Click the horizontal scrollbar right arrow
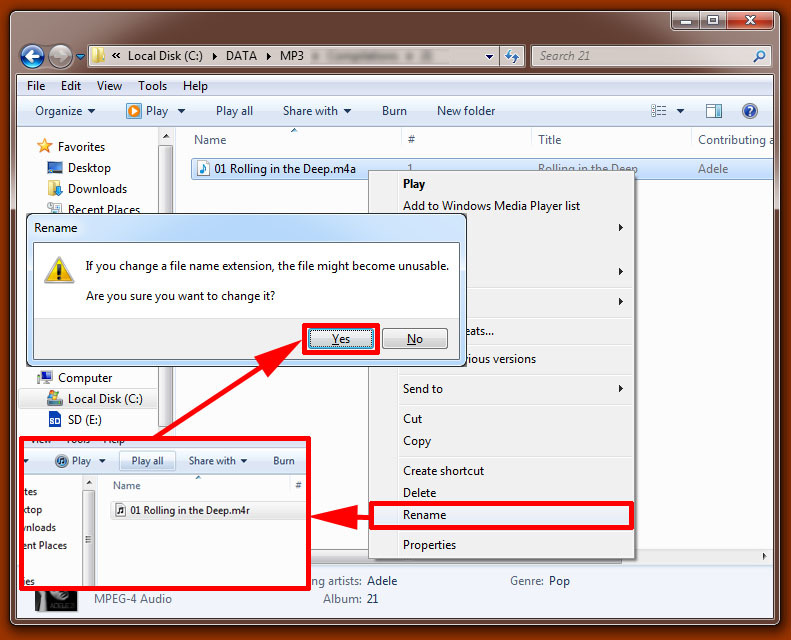The height and width of the screenshot is (640, 791). 764,556
